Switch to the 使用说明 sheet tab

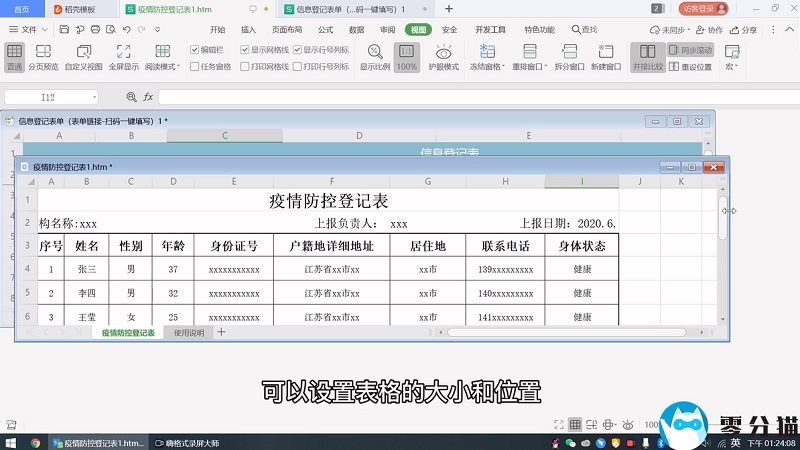188,332
